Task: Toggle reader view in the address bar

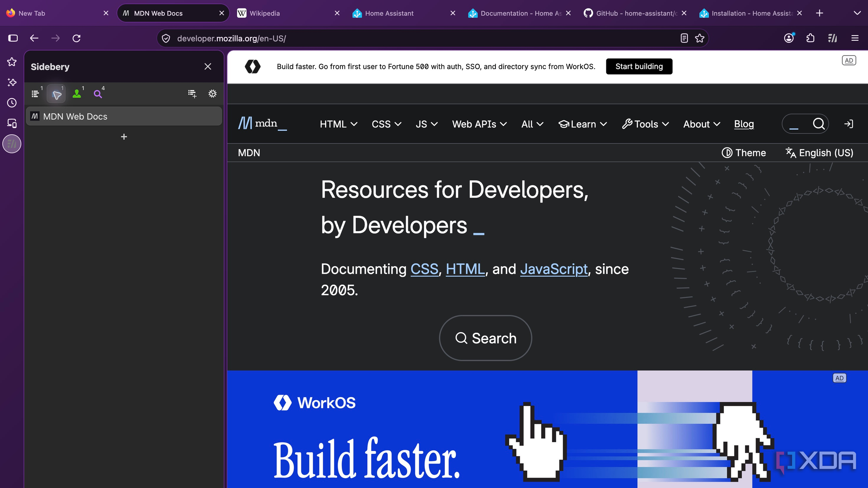Action: pos(684,38)
